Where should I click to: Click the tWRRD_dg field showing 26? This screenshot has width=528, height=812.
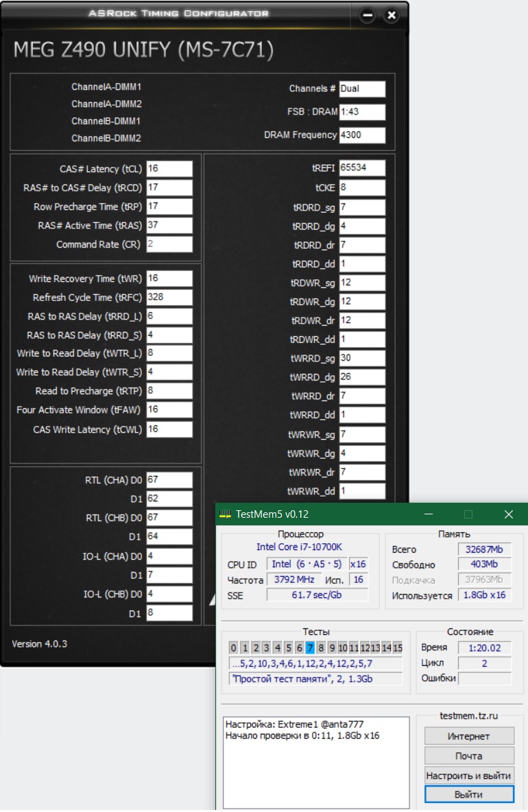tap(362, 377)
